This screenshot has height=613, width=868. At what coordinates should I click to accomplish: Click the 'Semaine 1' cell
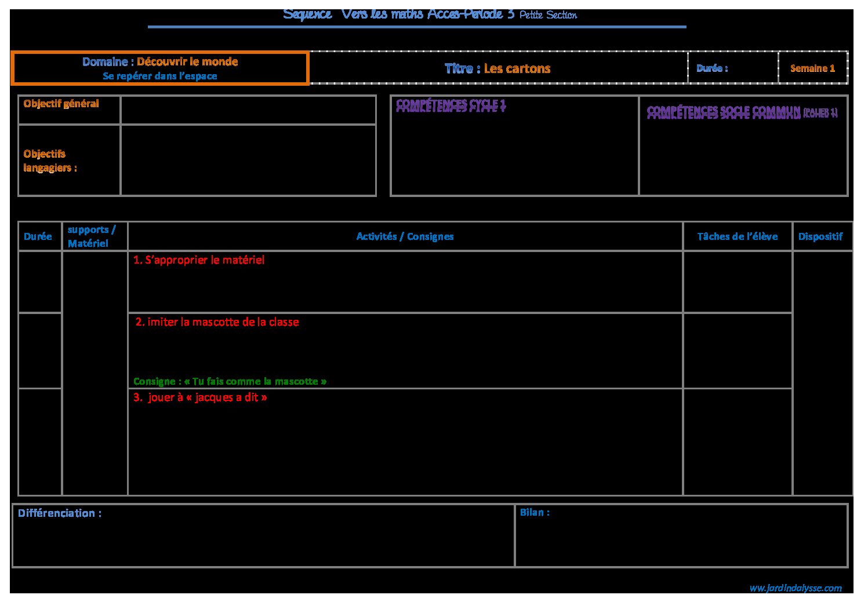pyautogui.click(x=812, y=68)
